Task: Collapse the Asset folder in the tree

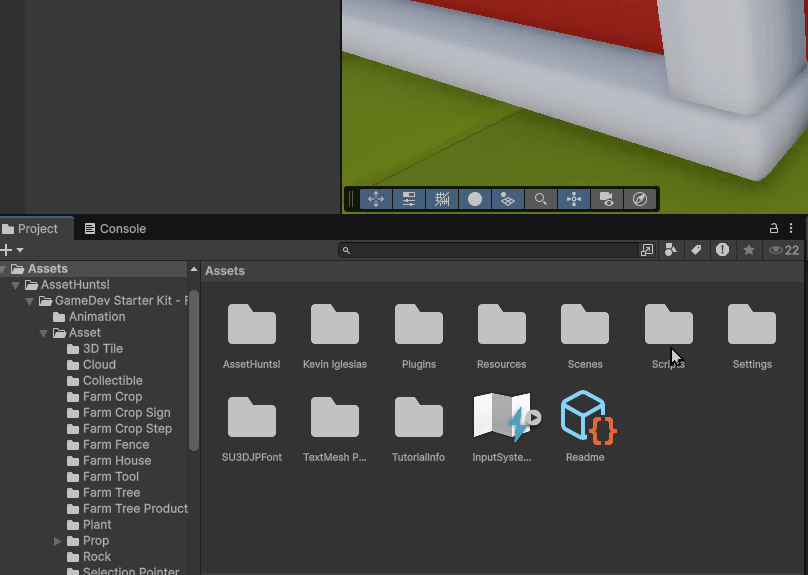Action: tap(44, 333)
